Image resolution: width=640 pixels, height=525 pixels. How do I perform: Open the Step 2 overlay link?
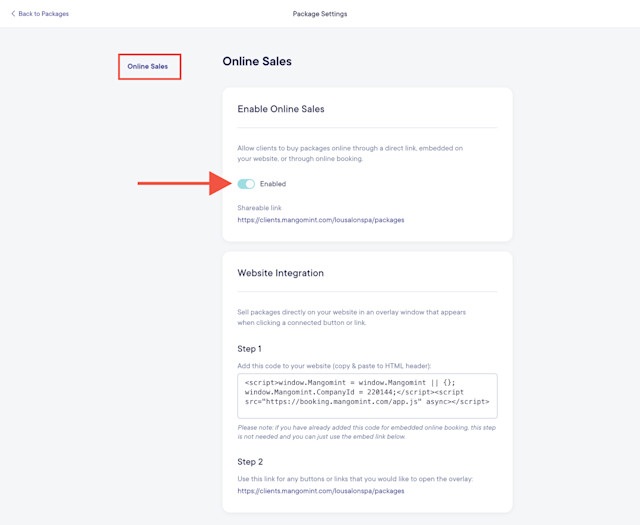[321, 491]
